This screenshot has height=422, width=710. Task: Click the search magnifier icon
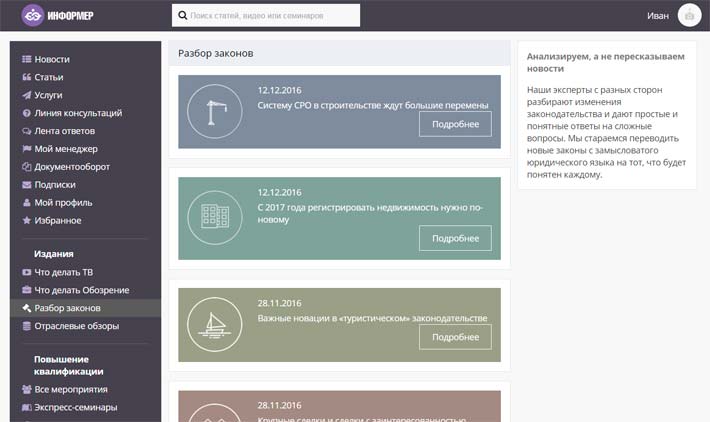pos(182,15)
